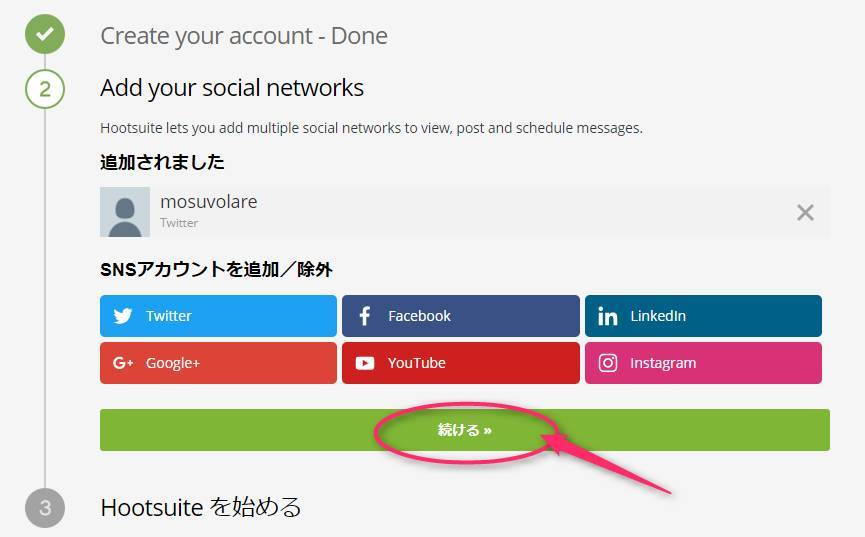The height and width of the screenshot is (537, 865).
Task: Add a YouTube channel
Action: click(x=461, y=363)
